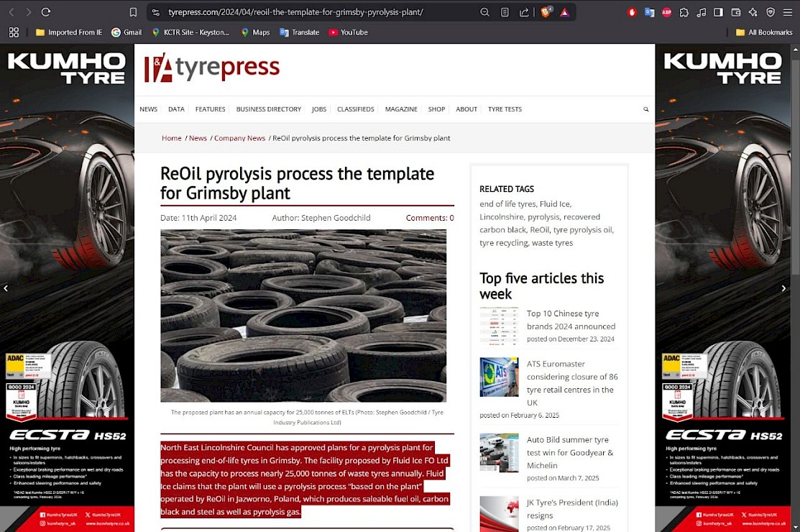This screenshot has height=532, width=800.
Task: Go to Company News breadcrumb link
Action: pyautogui.click(x=240, y=138)
